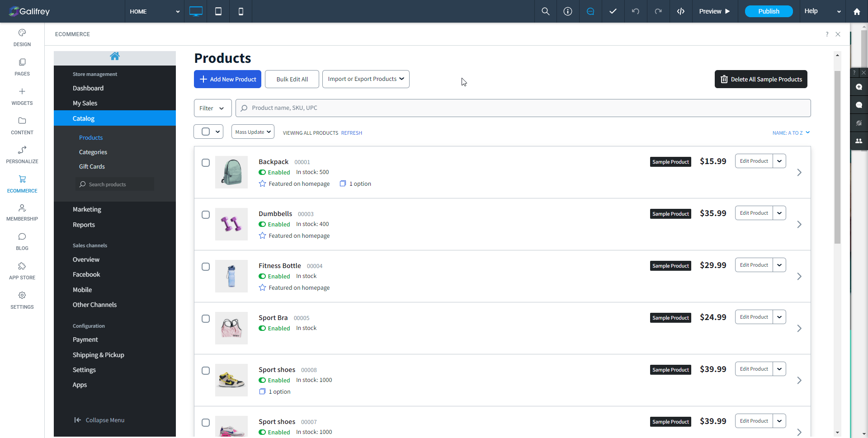The image size is (868, 438).
Task: Select the Fitness Bottle product checkbox
Action: pos(206,267)
